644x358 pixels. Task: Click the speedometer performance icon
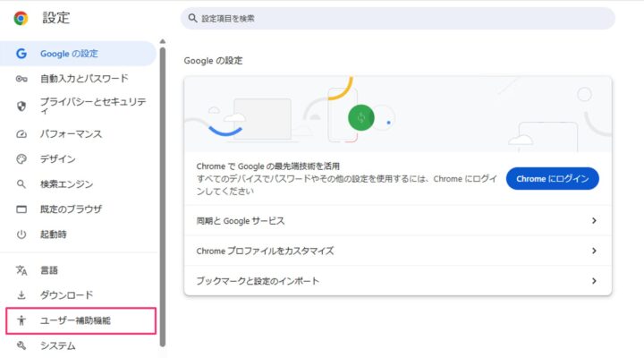click(21, 134)
